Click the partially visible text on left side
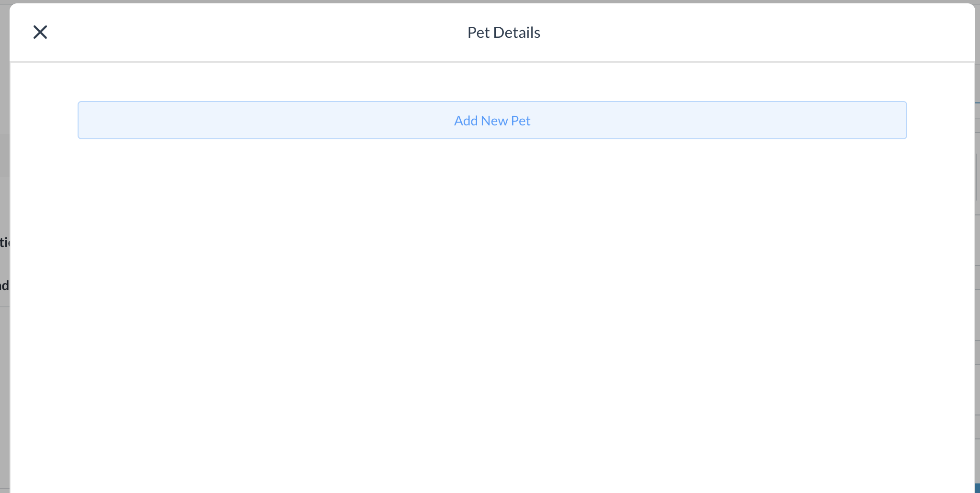Image resolution: width=980 pixels, height=493 pixels. 4,243
